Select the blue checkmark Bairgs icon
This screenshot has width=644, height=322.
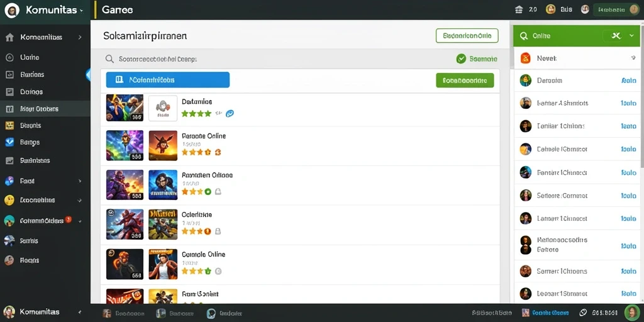(9, 142)
